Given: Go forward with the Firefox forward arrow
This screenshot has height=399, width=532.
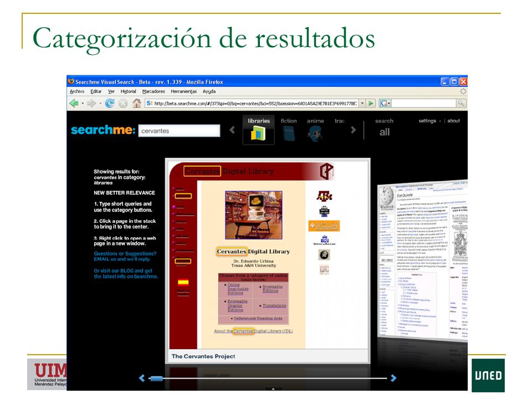Looking at the screenshot, I should (91, 103).
